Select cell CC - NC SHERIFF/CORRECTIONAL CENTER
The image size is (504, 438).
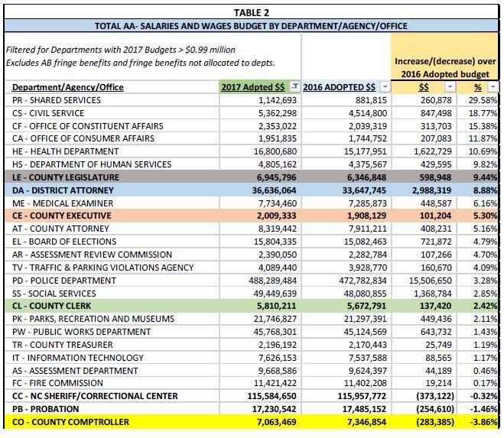(112, 396)
